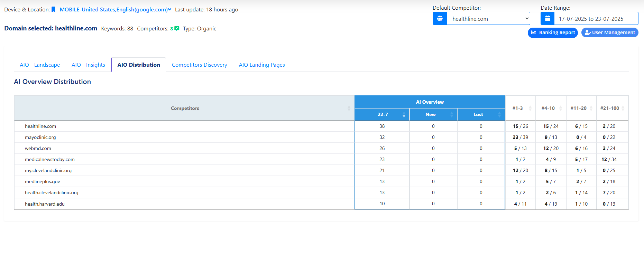Image resolution: width=644 pixels, height=273 pixels.
Task: Select the AIO Distribution tab
Action: click(139, 65)
